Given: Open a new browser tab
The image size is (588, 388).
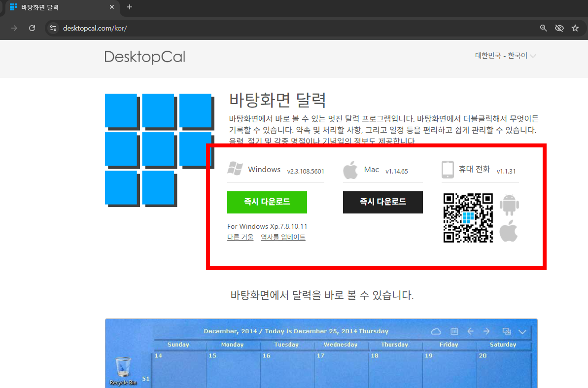Looking at the screenshot, I should 129,7.
